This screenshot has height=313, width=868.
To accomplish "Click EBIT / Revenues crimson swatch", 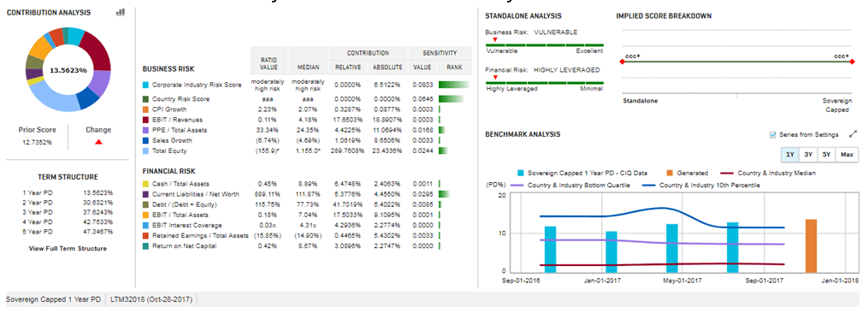I will coord(145,120).
